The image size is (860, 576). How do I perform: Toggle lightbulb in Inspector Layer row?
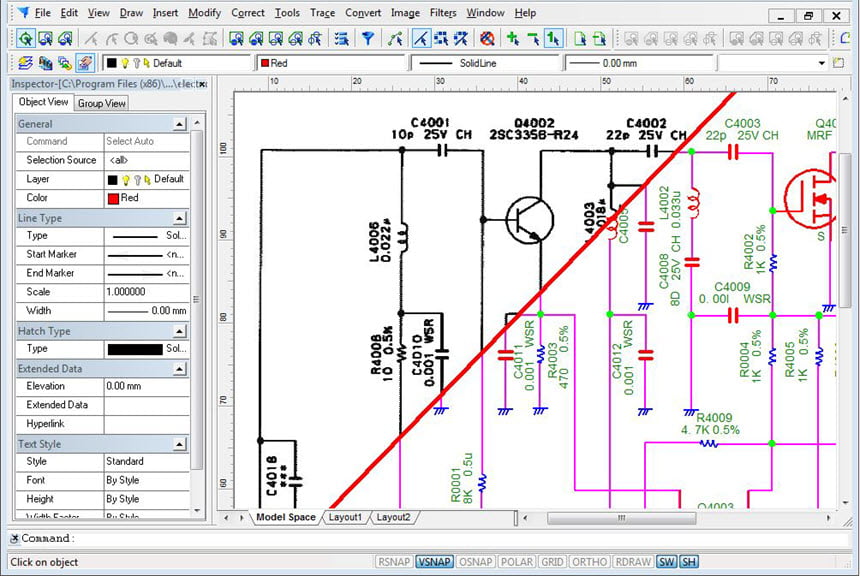pyautogui.click(x=126, y=179)
